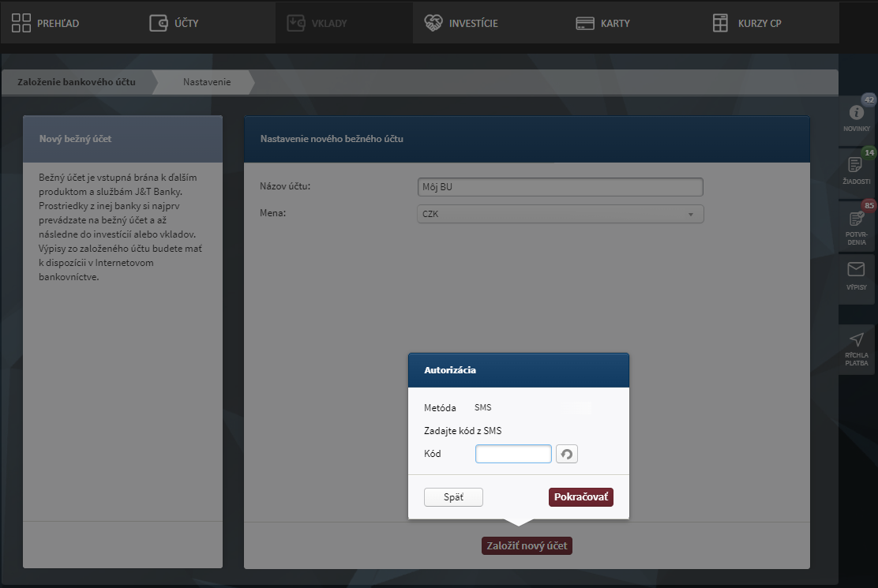The height and width of the screenshot is (588, 878).
Task: Select the Nastavenie breadcrumb step
Action: (207, 82)
